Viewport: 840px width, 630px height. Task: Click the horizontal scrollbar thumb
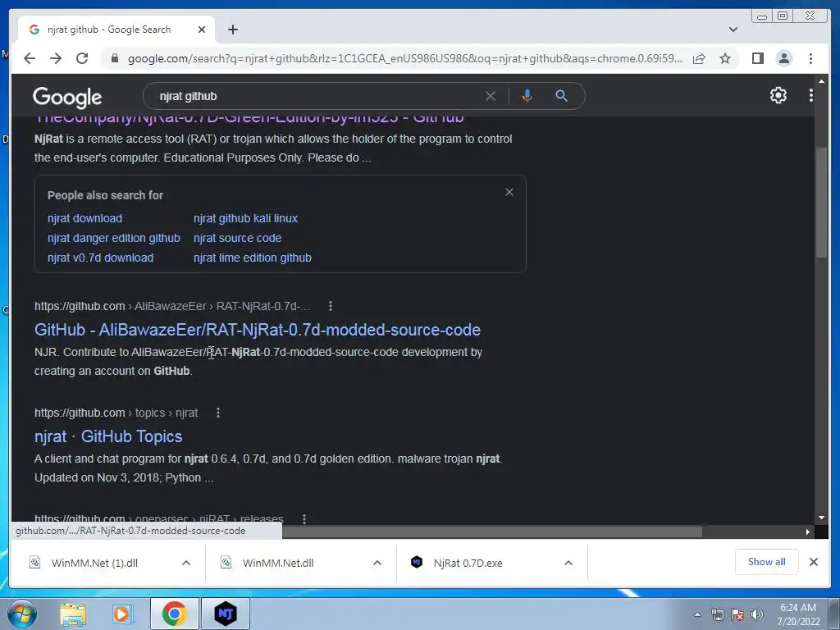(x=492, y=532)
